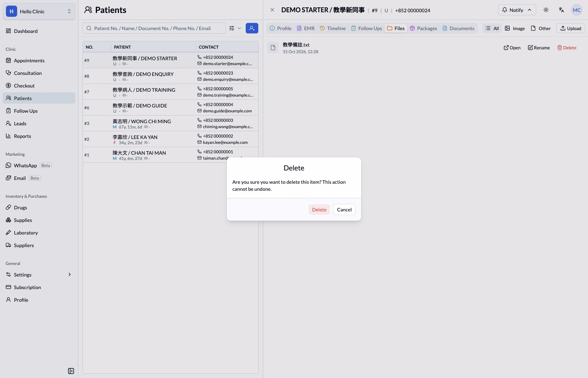Focus the patient search field

coord(154,28)
